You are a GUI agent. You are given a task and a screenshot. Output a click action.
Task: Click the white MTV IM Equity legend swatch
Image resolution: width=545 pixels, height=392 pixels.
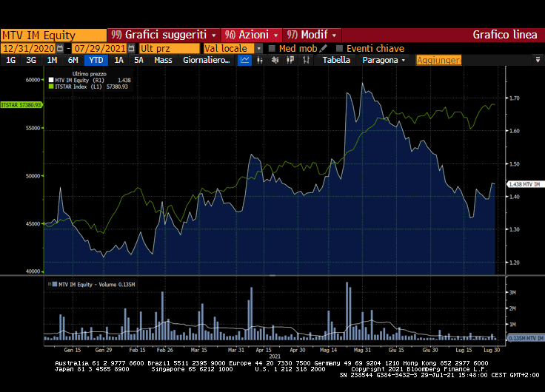[51, 80]
